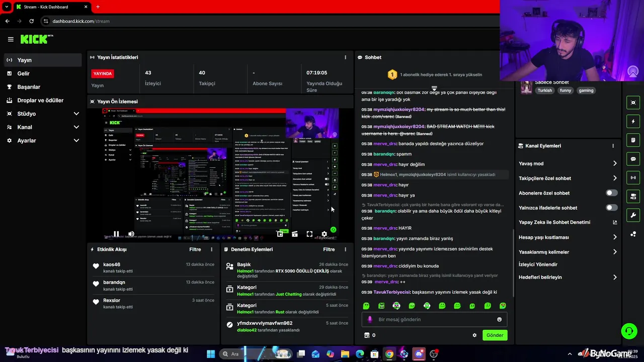Open the stream preview panel from right toolbar
644x362 pixels.
633,103
